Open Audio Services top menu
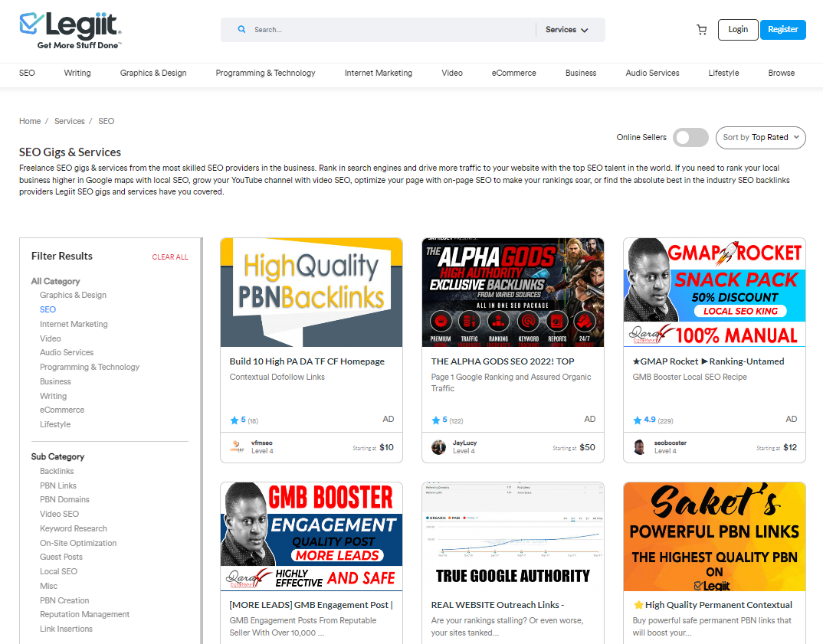Viewport: 823px width, 644px height. 652,73
